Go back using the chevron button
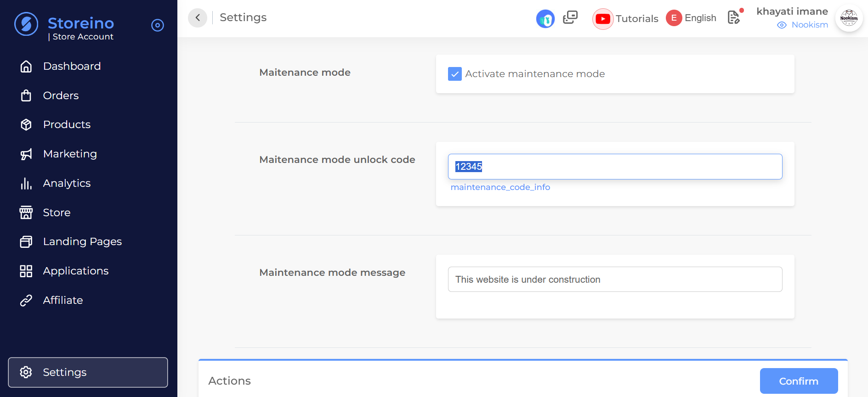 198,18
